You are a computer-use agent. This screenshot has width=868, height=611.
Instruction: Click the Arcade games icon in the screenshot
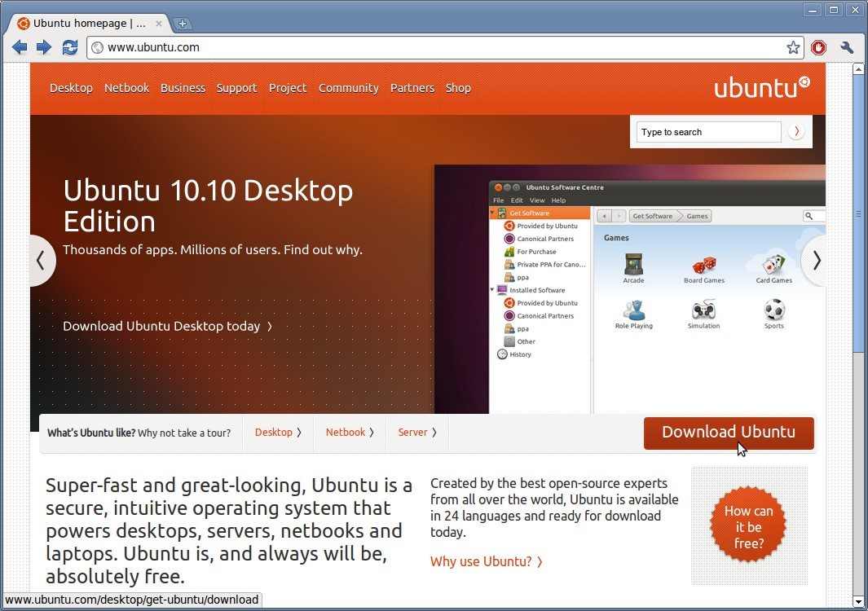point(633,265)
